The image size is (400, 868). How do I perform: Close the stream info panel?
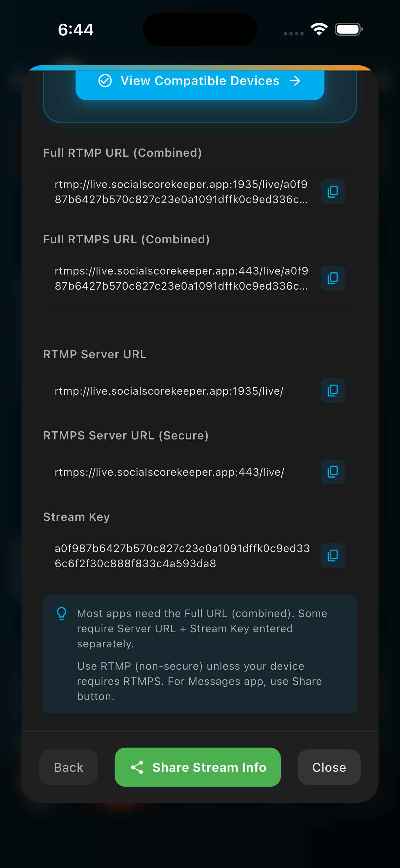point(329,767)
